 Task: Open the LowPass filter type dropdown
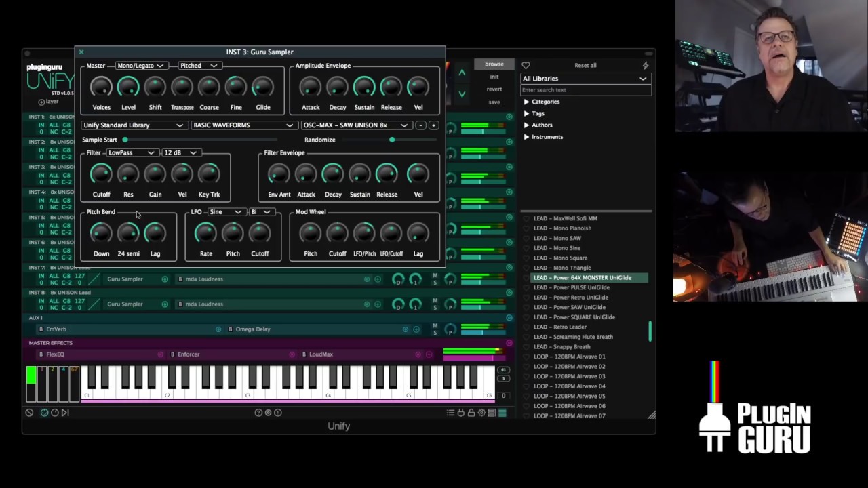[132, 153]
